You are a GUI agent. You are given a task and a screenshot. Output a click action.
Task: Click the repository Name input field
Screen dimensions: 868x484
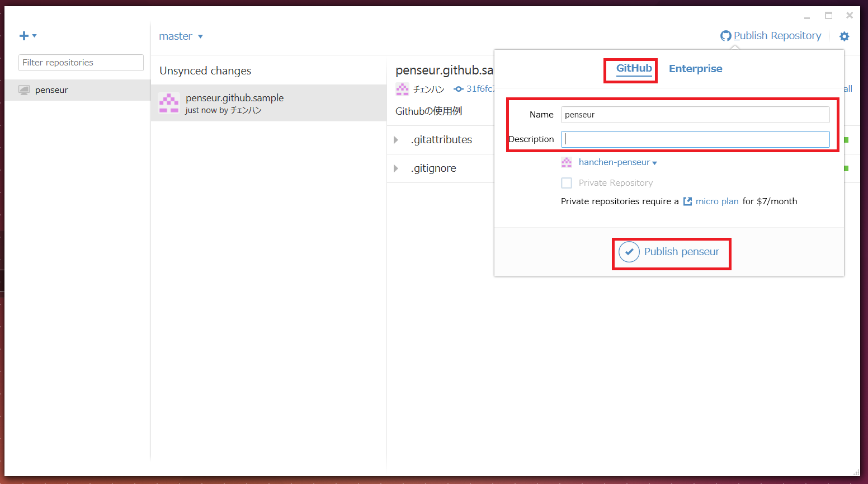pyautogui.click(x=695, y=115)
